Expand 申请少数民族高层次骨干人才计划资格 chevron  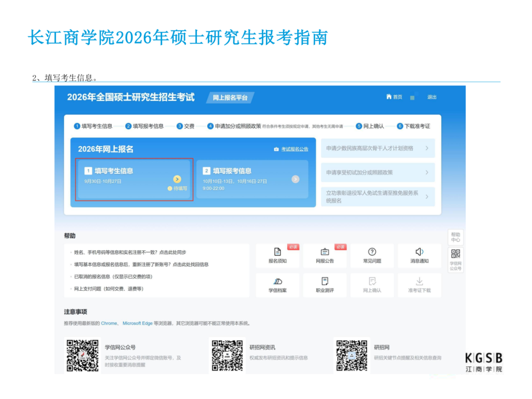[x=427, y=148]
